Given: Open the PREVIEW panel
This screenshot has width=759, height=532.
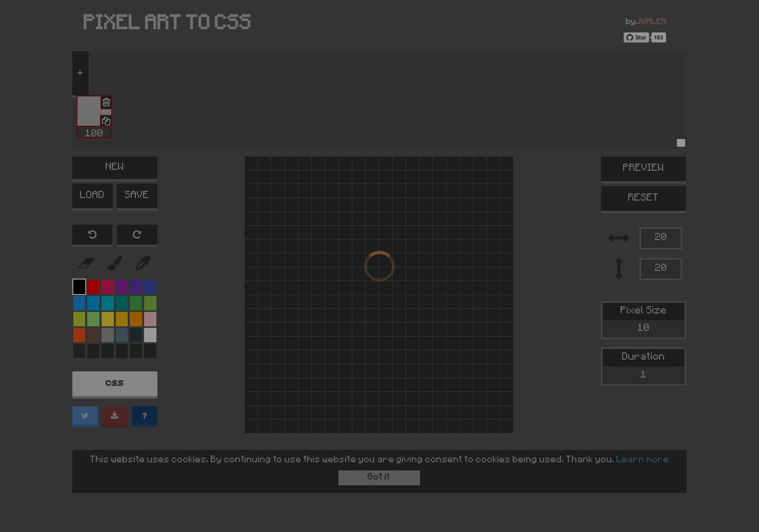Looking at the screenshot, I should [643, 168].
